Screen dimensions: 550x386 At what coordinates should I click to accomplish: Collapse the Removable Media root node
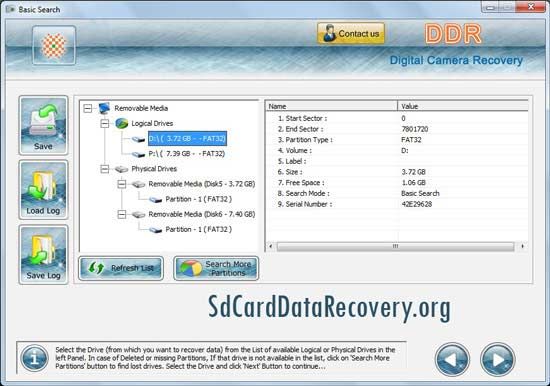[x=88, y=108]
